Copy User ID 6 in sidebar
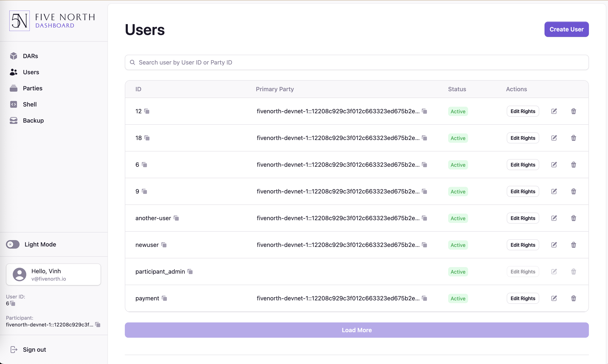The height and width of the screenshot is (364, 608). (13, 304)
